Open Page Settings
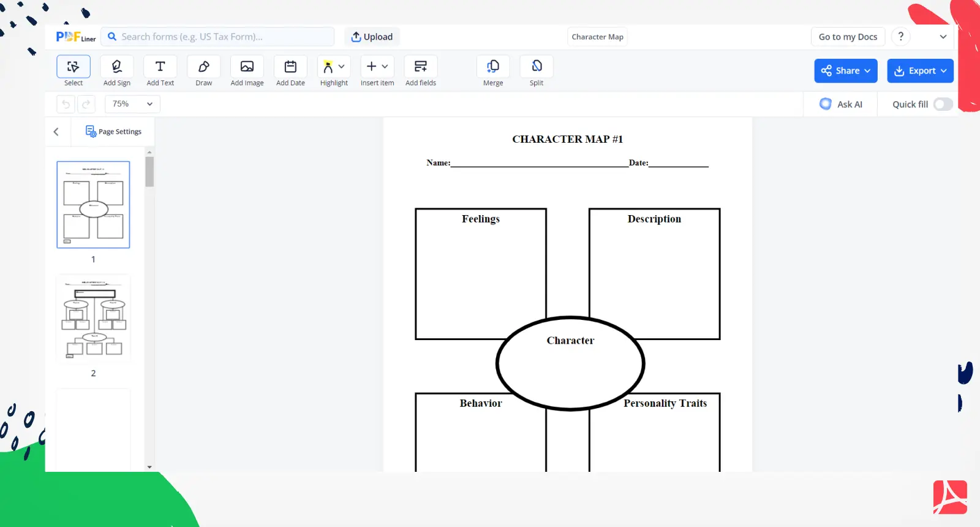 (113, 132)
